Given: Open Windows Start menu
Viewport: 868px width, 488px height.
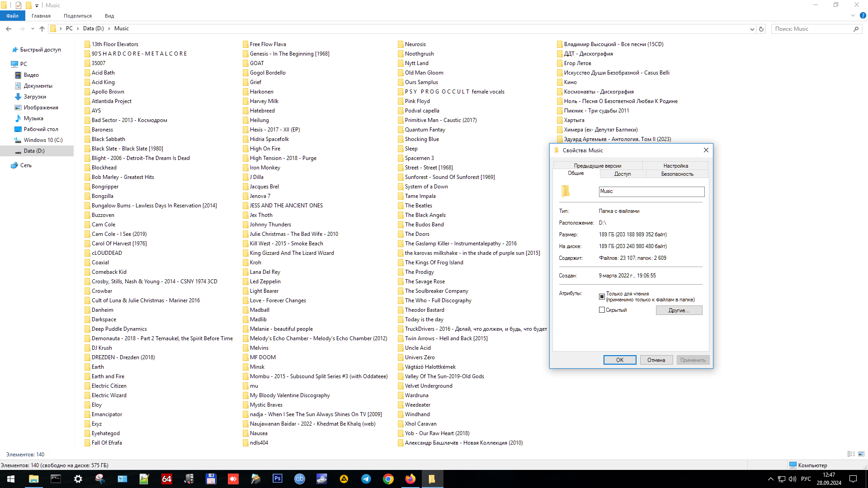Looking at the screenshot, I should click(x=11, y=479).
